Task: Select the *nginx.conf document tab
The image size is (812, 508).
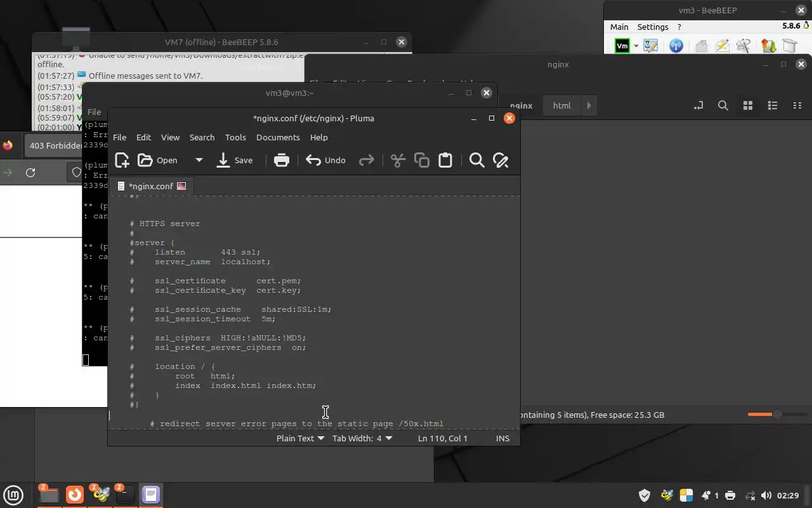Action: (x=151, y=186)
